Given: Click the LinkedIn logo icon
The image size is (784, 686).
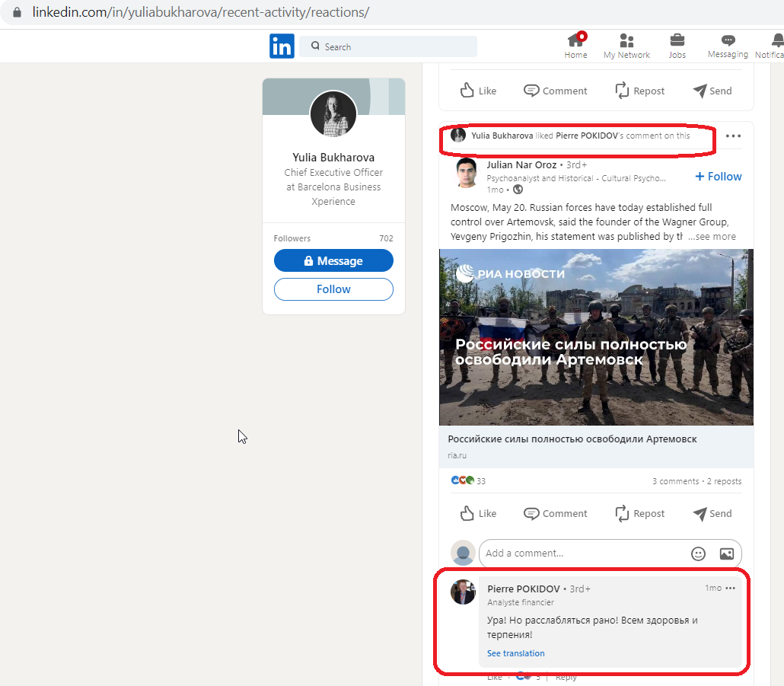Looking at the screenshot, I should tap(282, 46).
